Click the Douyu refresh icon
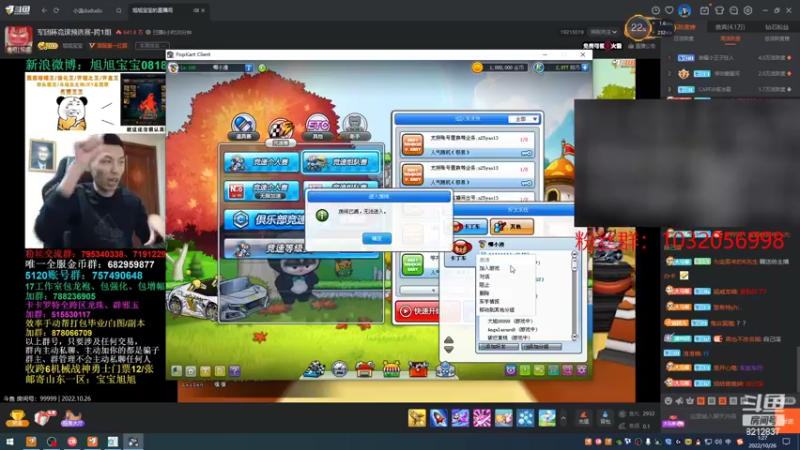The image size is (800, 450). click(56, 10)
